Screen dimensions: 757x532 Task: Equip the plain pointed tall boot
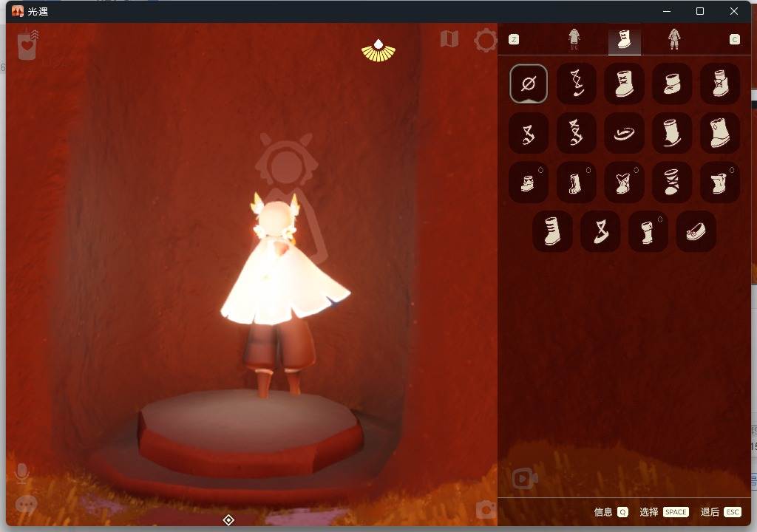[x=671, y=133]
